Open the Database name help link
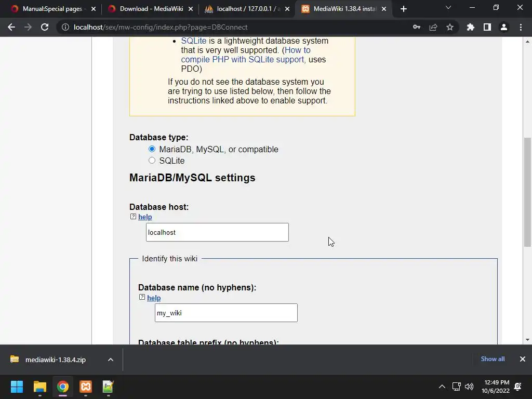532x399 pixels. point(154,298)
